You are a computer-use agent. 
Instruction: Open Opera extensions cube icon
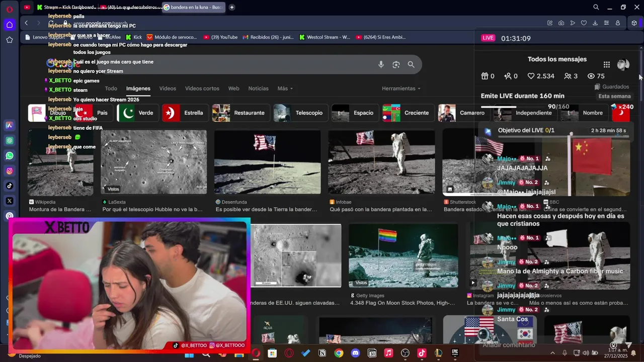point(634,23)
